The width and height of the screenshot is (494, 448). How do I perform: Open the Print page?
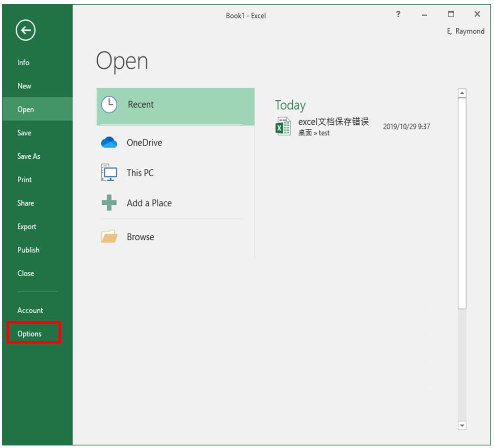pyautogui.click(x=24, y=180)
